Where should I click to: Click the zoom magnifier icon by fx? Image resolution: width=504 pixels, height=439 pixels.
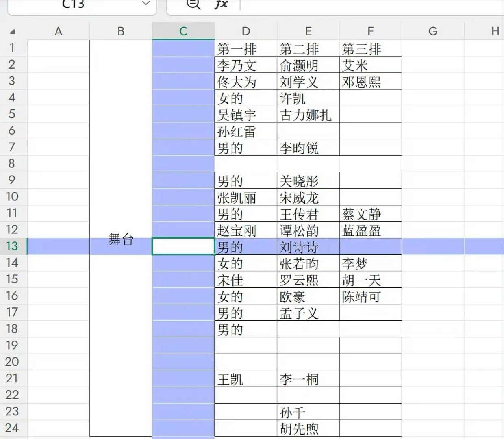click(193, 4)
